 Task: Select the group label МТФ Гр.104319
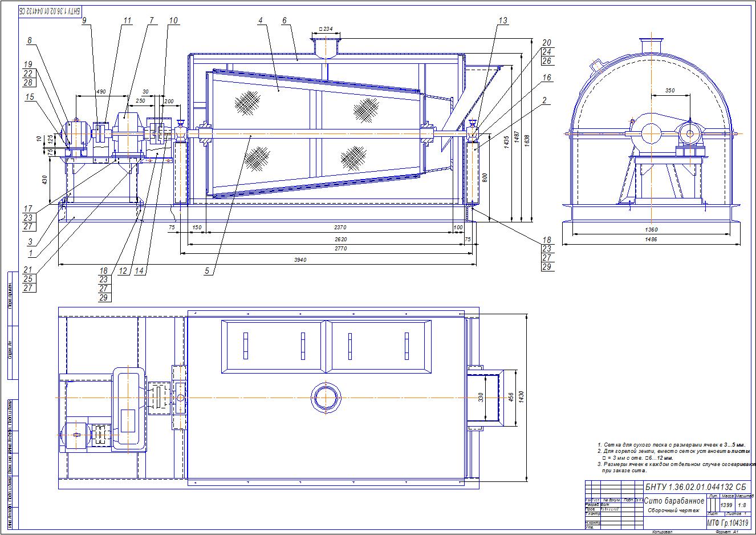point(728,522)
